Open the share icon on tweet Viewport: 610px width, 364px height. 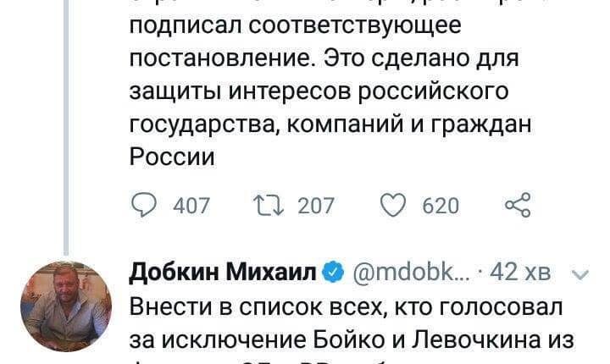pyautogui.click(x=518, y=205)
